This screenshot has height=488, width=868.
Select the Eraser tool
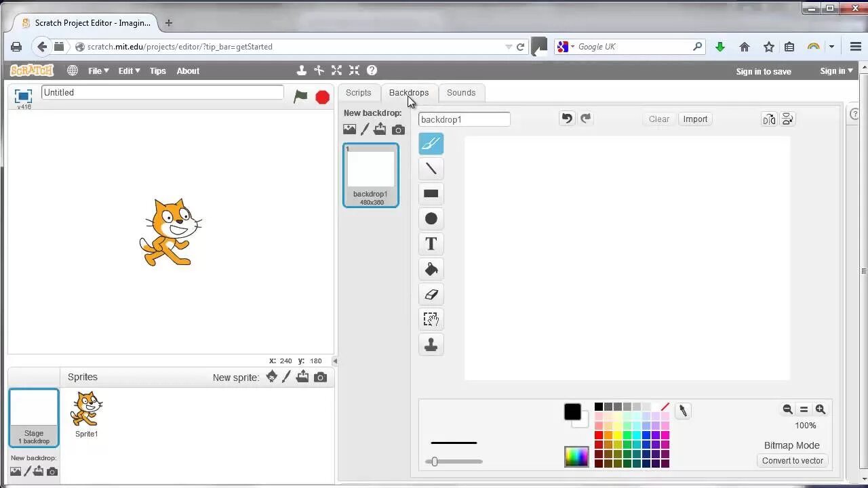click(431, 293)
